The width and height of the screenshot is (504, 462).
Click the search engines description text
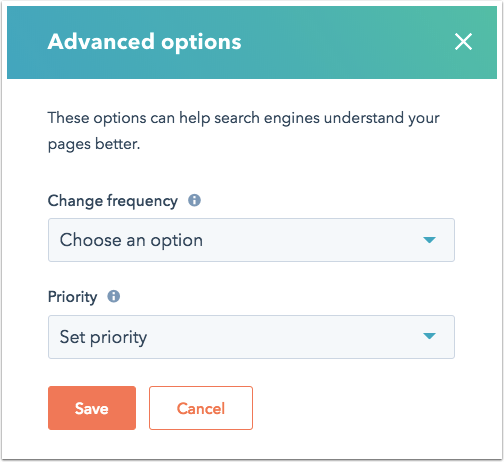click(244, 131)
